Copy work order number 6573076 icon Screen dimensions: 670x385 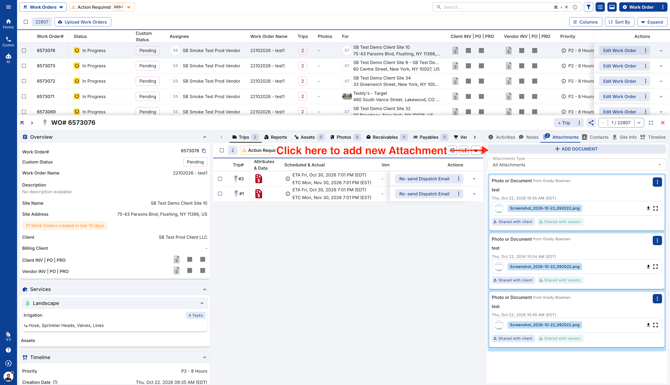click(204, 151)
